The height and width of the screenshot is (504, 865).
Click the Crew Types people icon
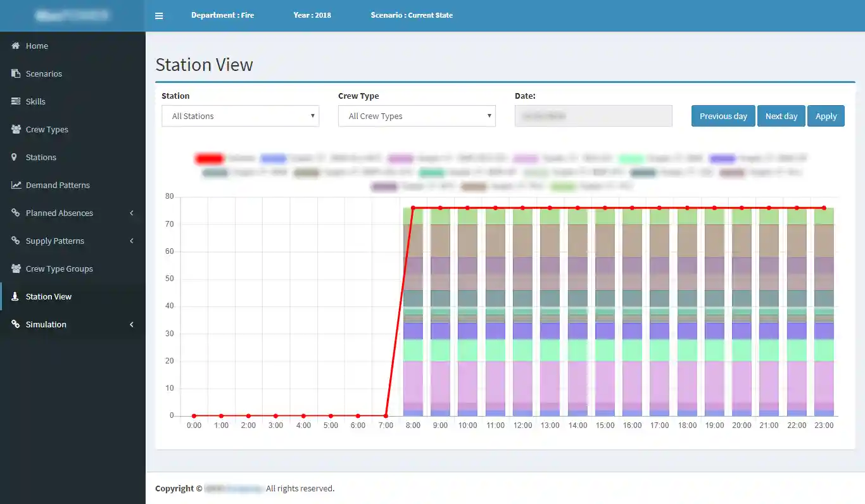[x=16, y=130]
